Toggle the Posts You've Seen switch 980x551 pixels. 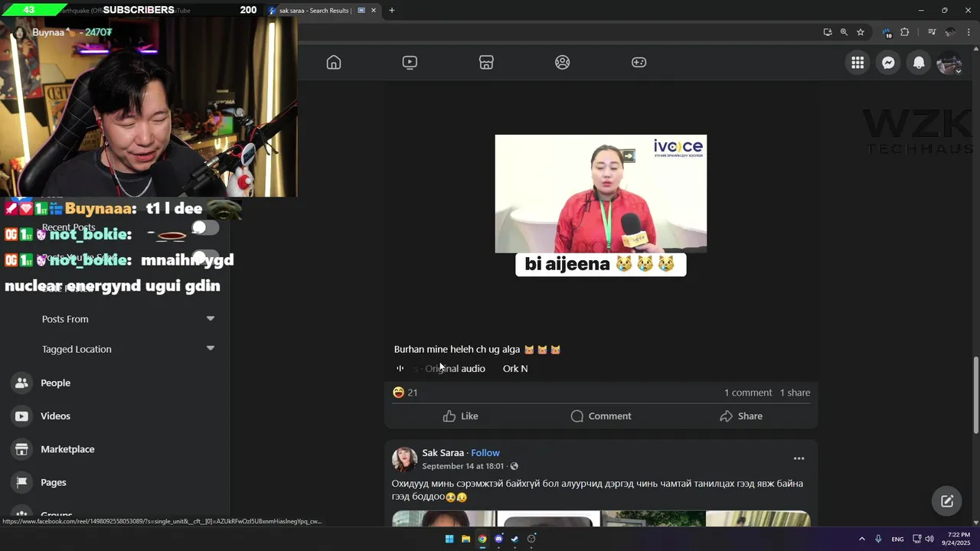205,257
